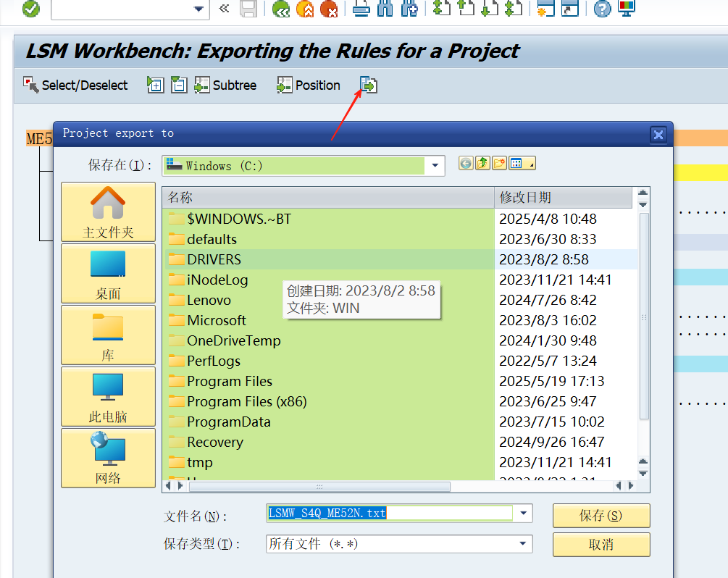Click the horizontal scrollbar of the file list
The image size is (728, 578).
pos(319,486)
